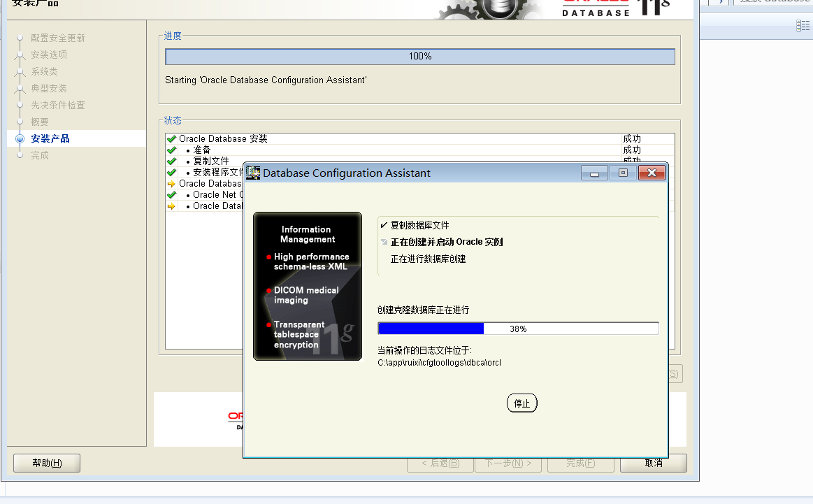Viewport: 813px width, 504px height.
Task: Click the green check beside Oracle Net row
Action: coord(172,195)
